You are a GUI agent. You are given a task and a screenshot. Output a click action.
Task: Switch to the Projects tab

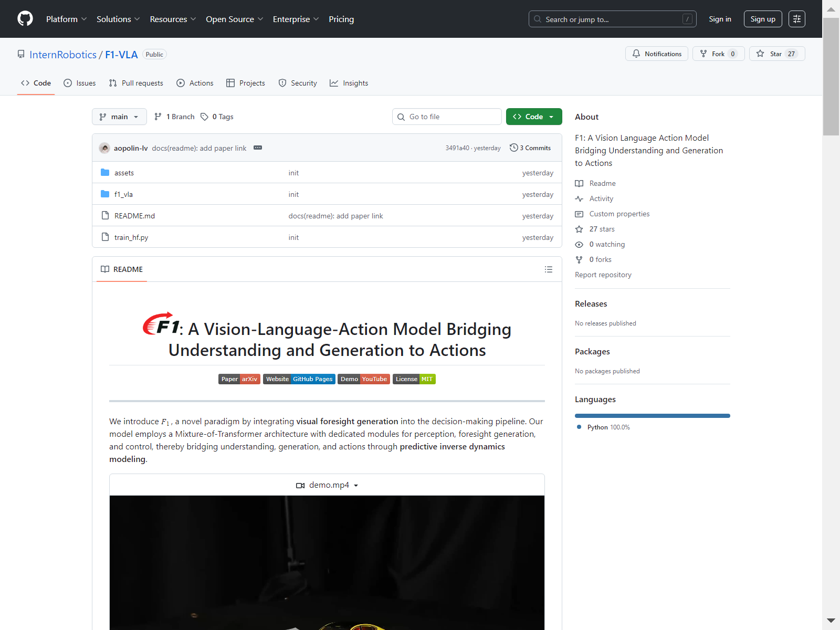(x=246, y=83)
